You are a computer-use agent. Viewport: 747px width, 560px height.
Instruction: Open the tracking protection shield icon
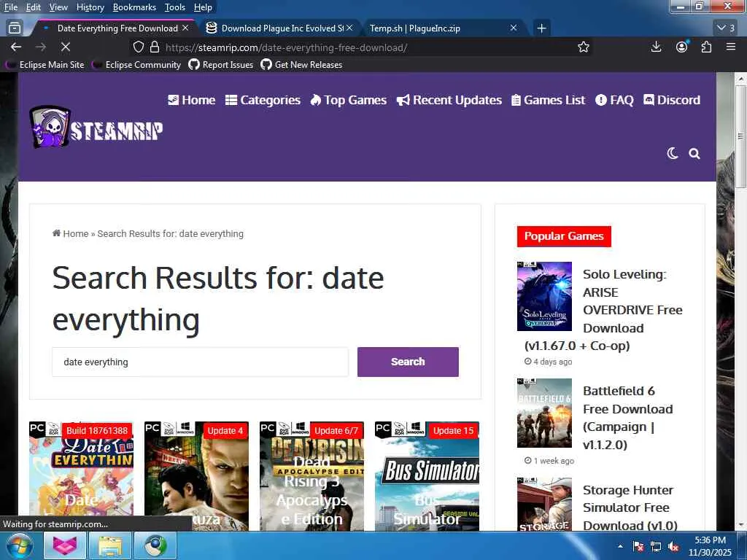pos(138,47)
